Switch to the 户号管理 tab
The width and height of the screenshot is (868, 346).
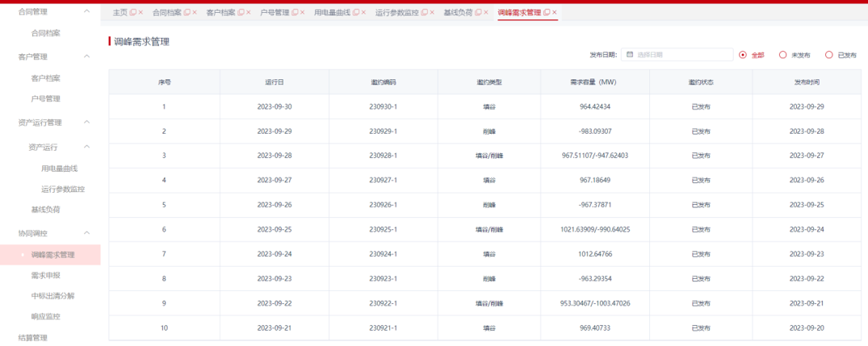click(x=275, y=12)
